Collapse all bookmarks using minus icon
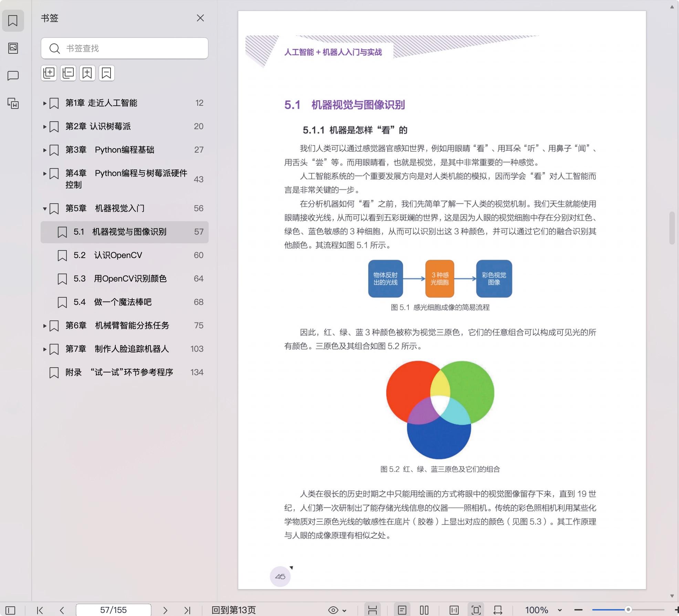This screenshot has height=616, width=679. click(68, 73)
